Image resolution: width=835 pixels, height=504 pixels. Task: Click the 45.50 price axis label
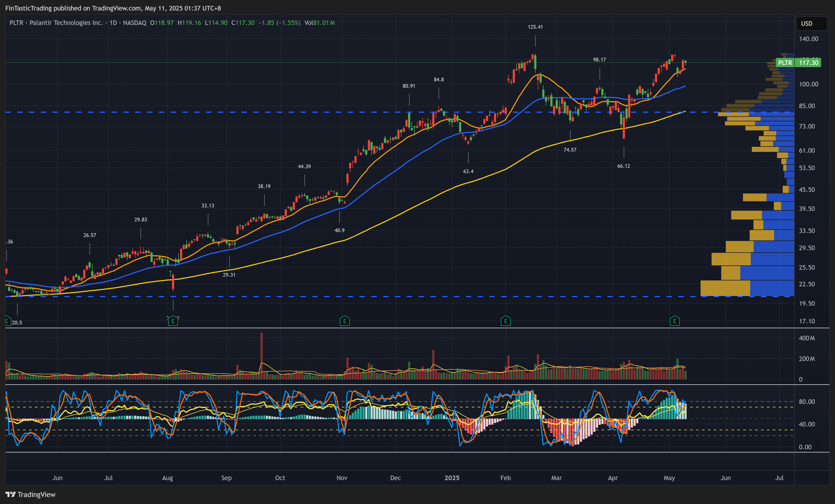point(807,189)
